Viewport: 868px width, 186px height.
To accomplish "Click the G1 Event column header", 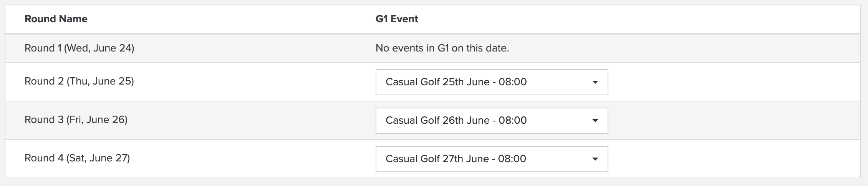I will click(x=397, y=19).
